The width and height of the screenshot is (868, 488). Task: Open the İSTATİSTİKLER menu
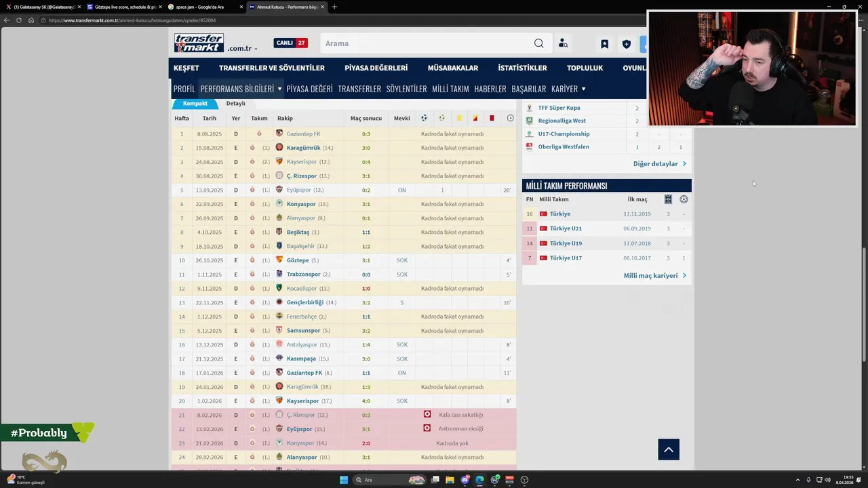tap(522, 68)
